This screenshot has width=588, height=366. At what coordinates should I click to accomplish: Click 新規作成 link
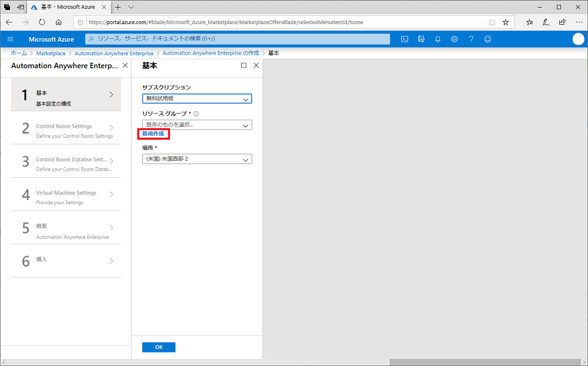point(153,134)
